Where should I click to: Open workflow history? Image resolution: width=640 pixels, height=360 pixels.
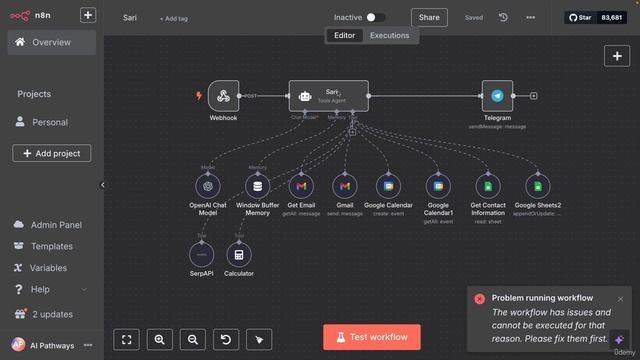(503, 17)
